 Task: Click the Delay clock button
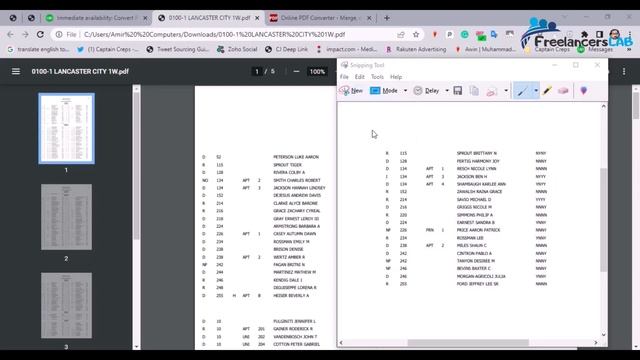point(427,91)
